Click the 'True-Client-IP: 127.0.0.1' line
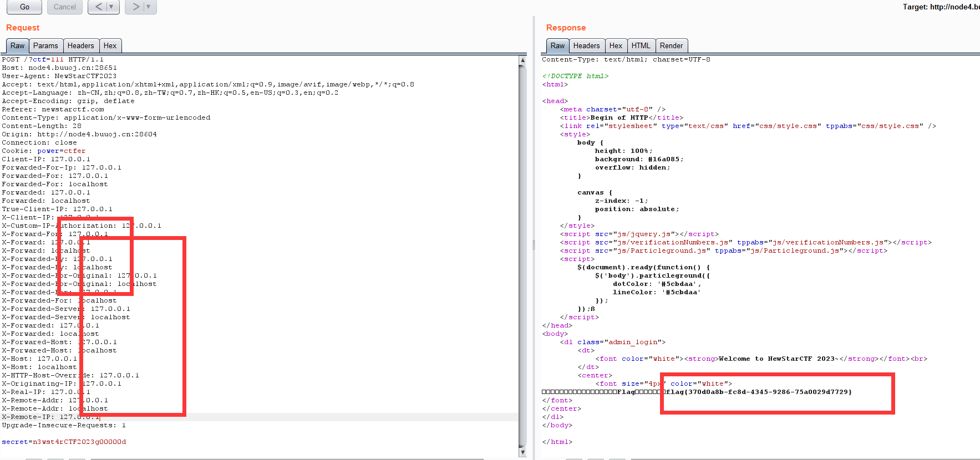 pos(57,209)
